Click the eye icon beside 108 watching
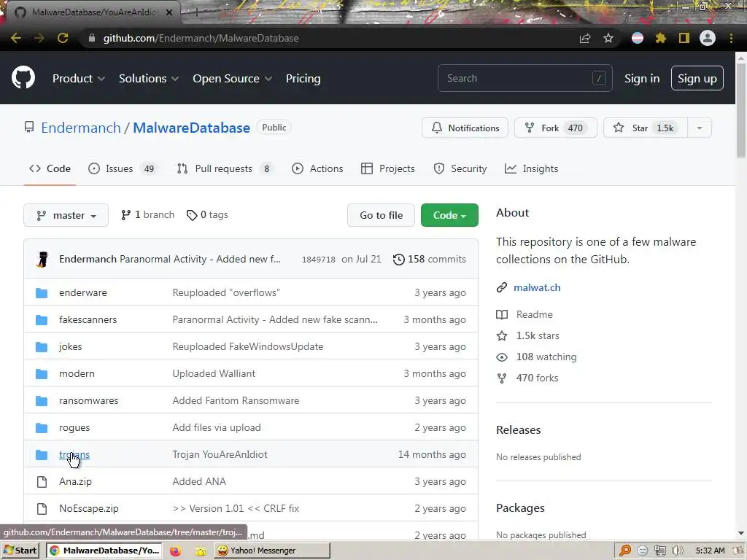This screenshot has width=747, height=560. coord(502,357)
